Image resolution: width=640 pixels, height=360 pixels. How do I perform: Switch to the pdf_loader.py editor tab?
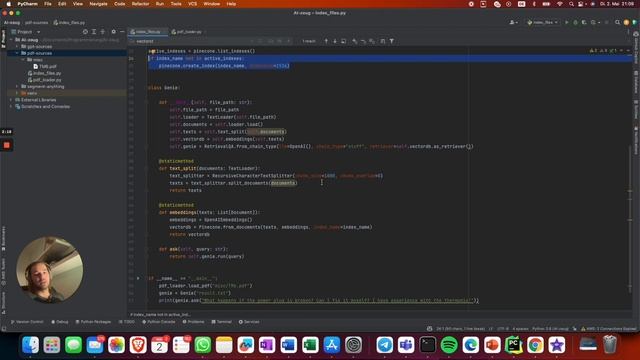click(x=187, y=32)
